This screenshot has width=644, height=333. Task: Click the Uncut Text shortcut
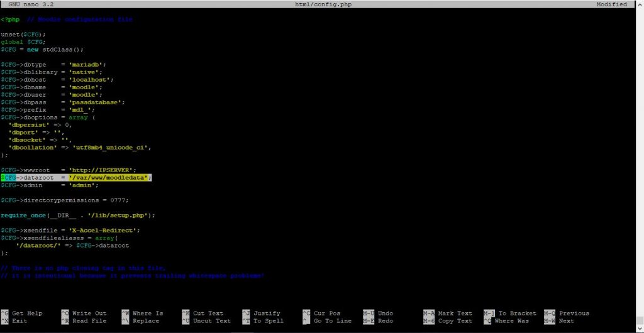212,320
